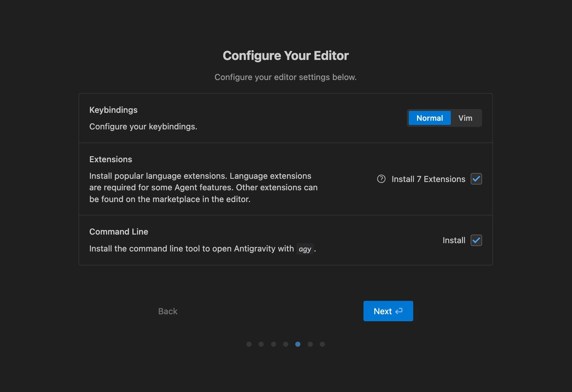
Task: Click the help icon beside Install 7 Extensions
Action: click(381, 179)
